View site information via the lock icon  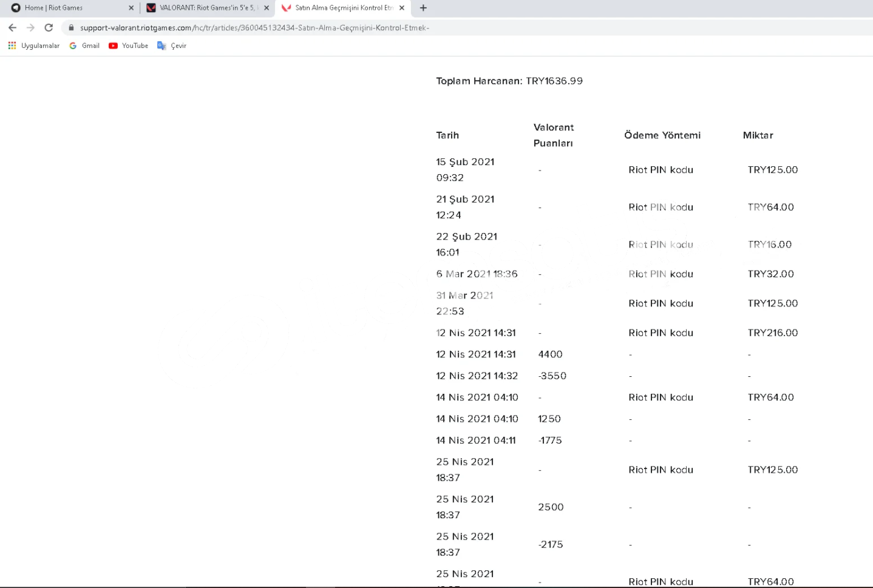point(71,28)
